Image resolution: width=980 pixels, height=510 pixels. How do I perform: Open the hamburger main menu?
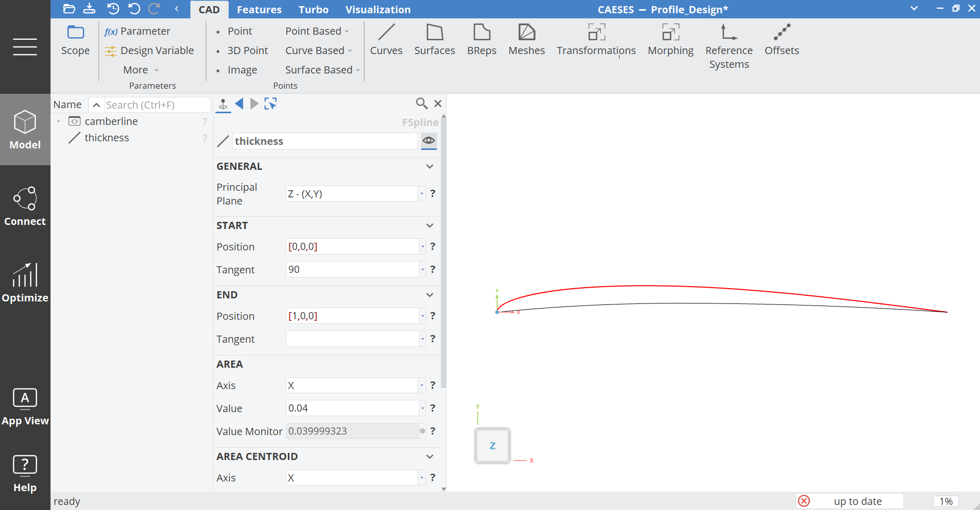[25, 47]
